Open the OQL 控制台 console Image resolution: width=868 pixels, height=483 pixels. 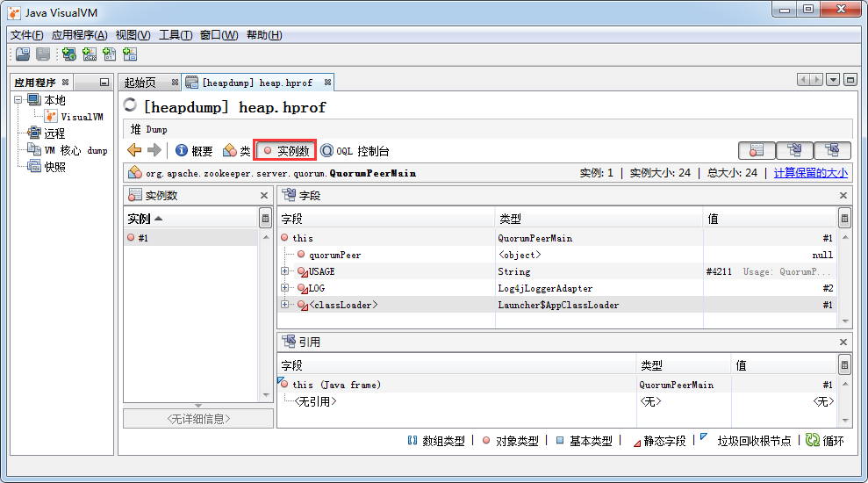(355, 151)
